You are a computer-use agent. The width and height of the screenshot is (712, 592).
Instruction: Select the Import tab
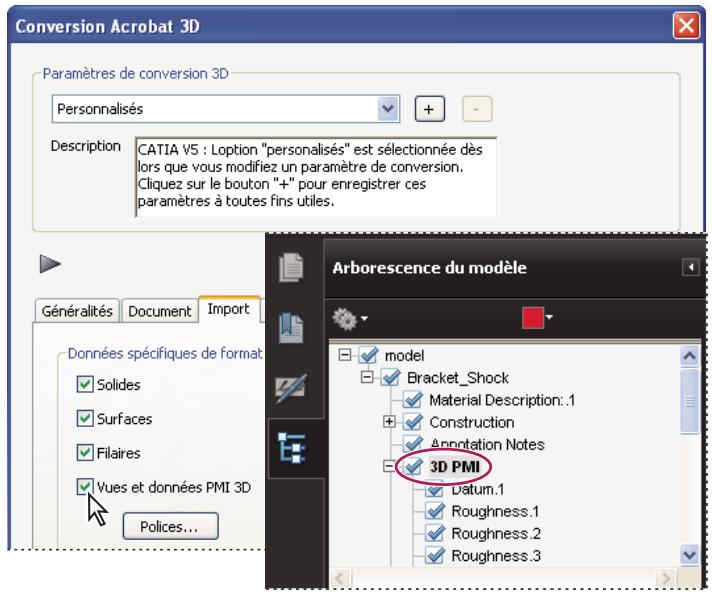228,309
